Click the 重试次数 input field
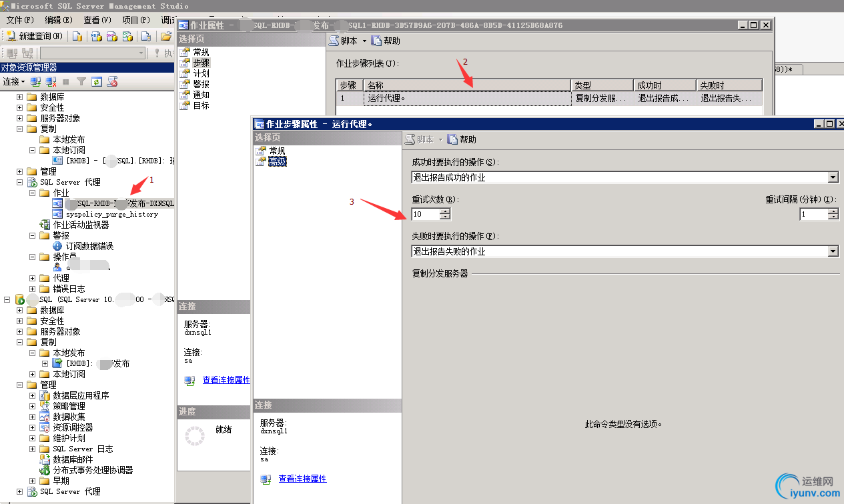Image resolution: width=844 pixels, height=504 pixels. pyautogui.click(x=426, y=214)
